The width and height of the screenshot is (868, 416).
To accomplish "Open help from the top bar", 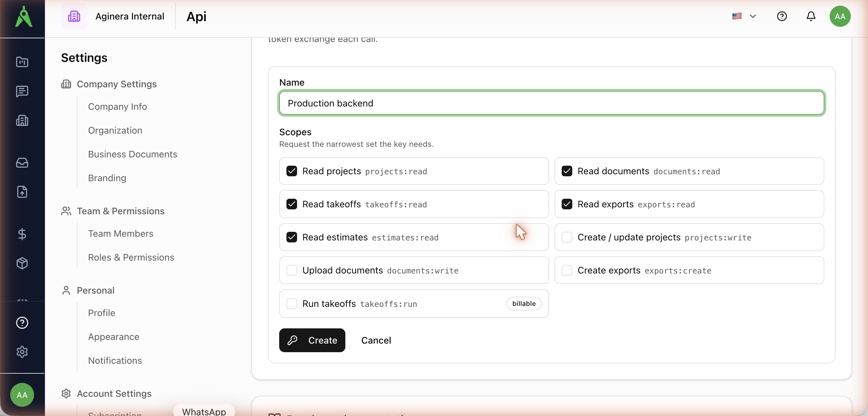I will click(782, 16).
